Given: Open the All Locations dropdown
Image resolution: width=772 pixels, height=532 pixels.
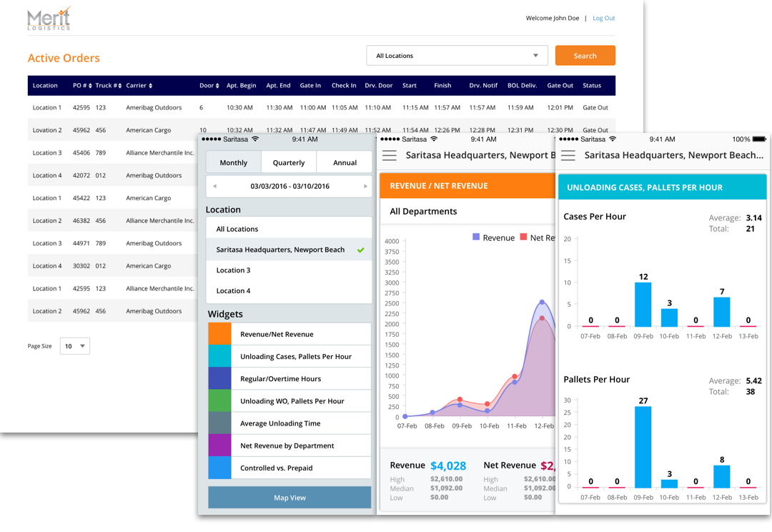Looking at the screenshot, I should tap(456, 55).
